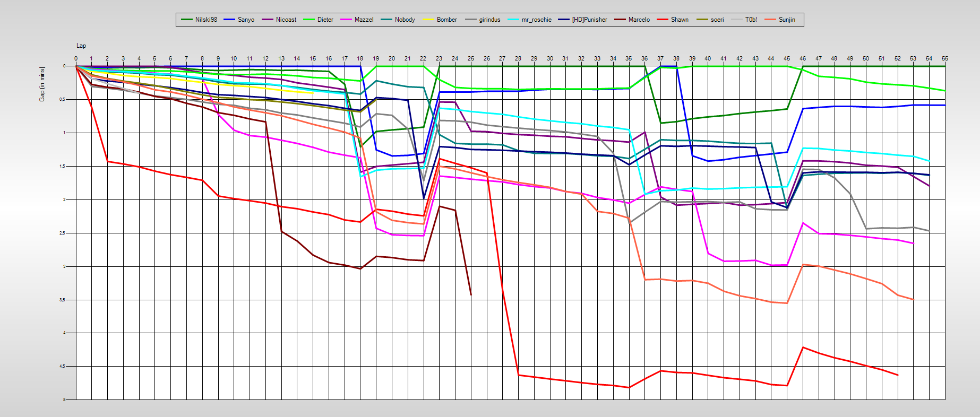The width and height of the screenshot is (980, 417).
Task: Click the Nilski98 legend entry
Action: coord(205,20)
